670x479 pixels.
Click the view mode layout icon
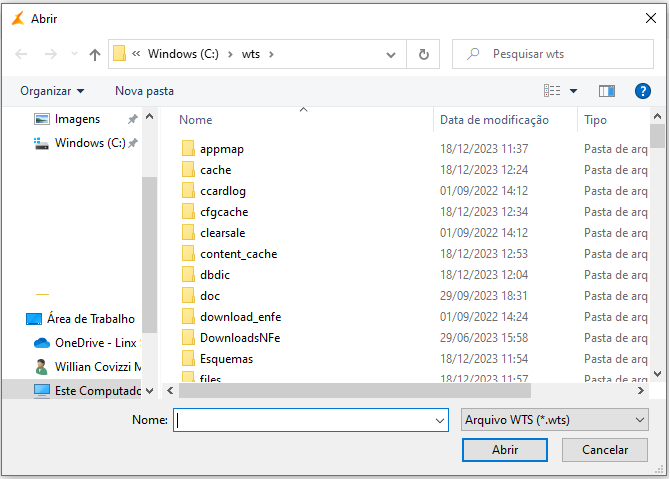552,91
